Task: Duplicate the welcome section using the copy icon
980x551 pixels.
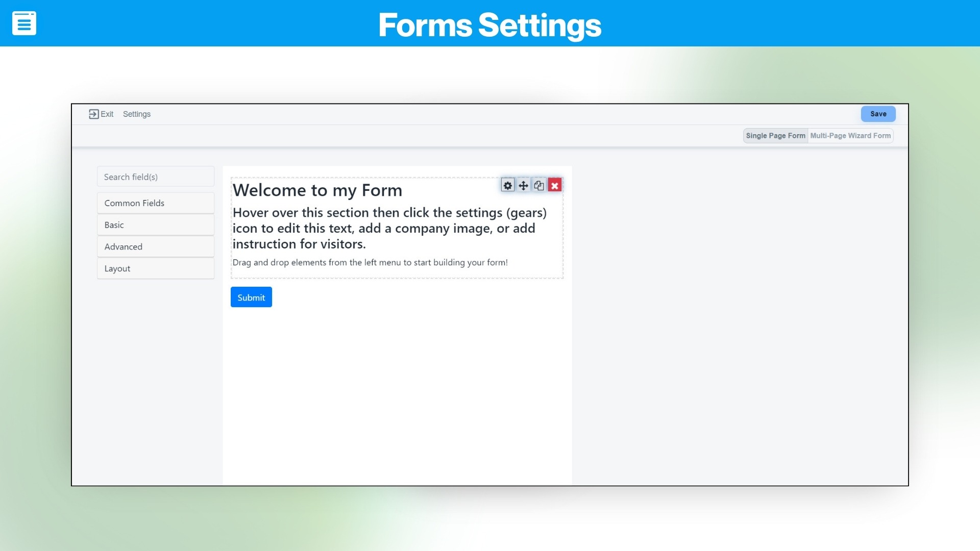Action: click(539, 185)
